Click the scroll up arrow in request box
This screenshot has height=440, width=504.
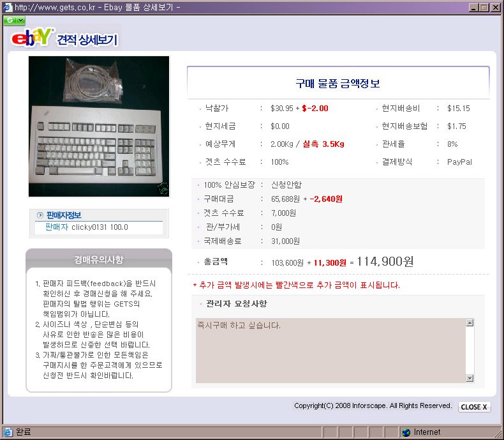click(470, 322)
